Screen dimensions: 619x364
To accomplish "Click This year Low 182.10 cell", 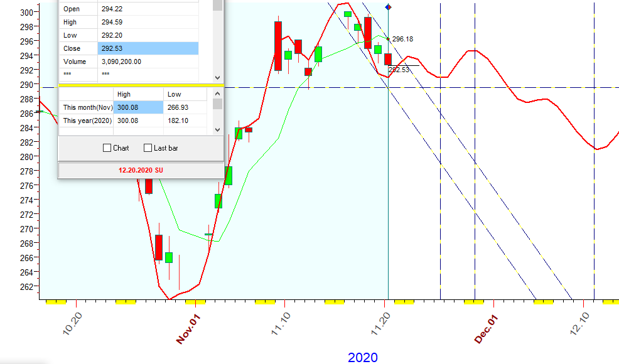I will (185, 120).
